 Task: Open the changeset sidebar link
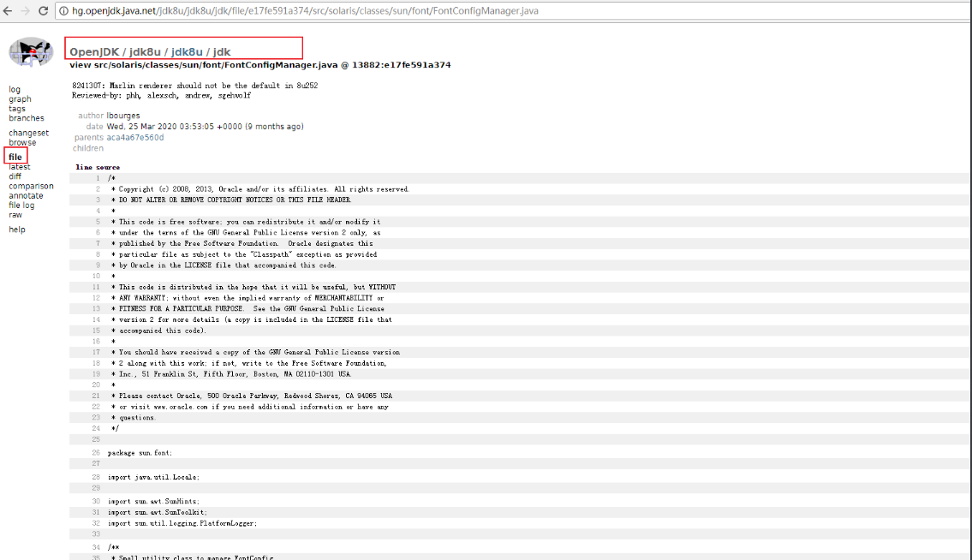28,133
